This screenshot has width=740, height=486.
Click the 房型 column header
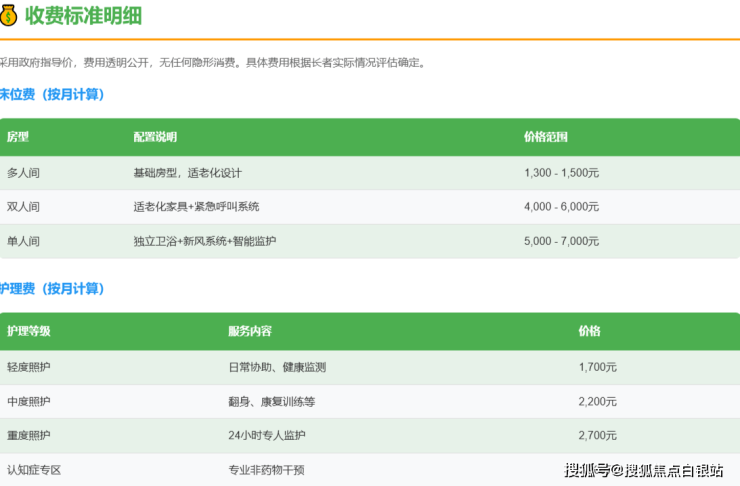[x=18, y=137]
